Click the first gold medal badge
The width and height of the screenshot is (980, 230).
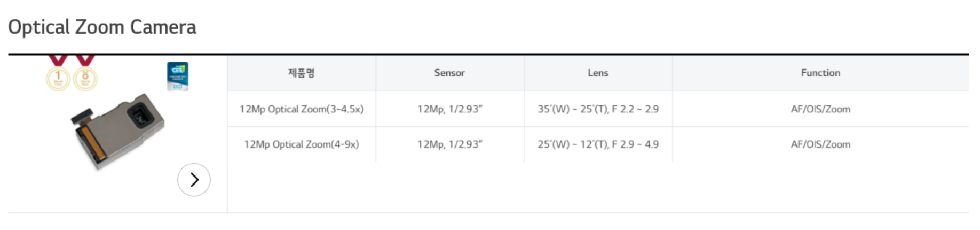(58, 79)
